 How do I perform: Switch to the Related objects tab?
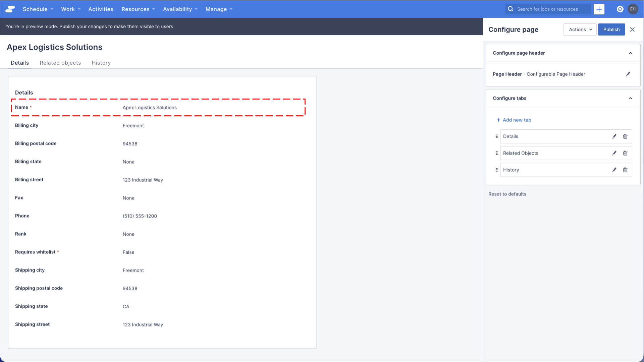[60, 63]
